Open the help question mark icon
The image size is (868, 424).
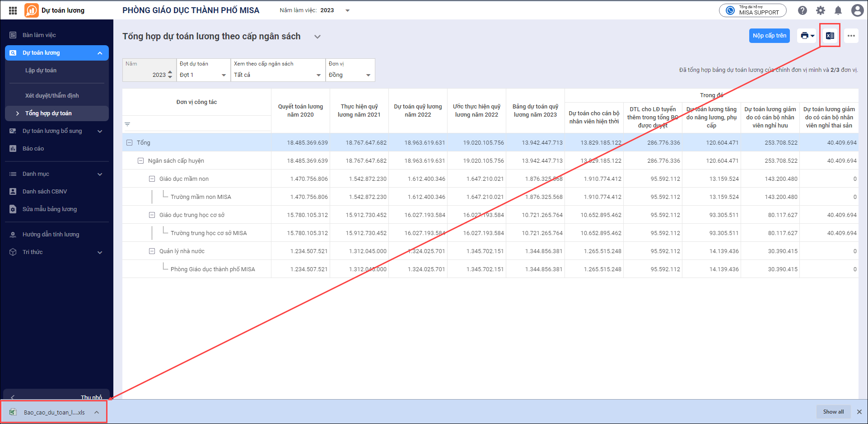coord(803,10)
